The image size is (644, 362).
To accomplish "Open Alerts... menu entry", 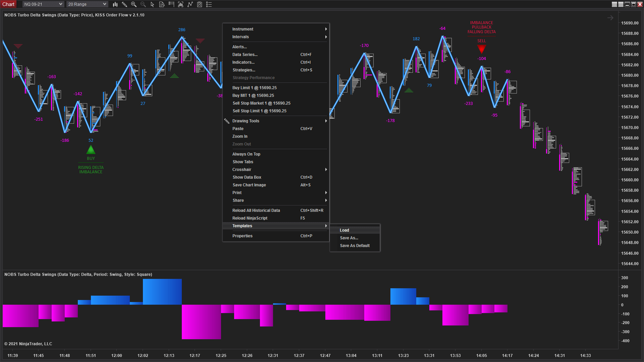I will [x=276, y=47].
